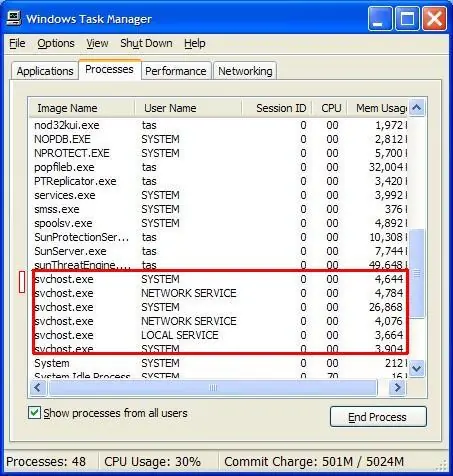The image size is (453, 476).
Task: Open the Help menu
Action: click(195, 43)
